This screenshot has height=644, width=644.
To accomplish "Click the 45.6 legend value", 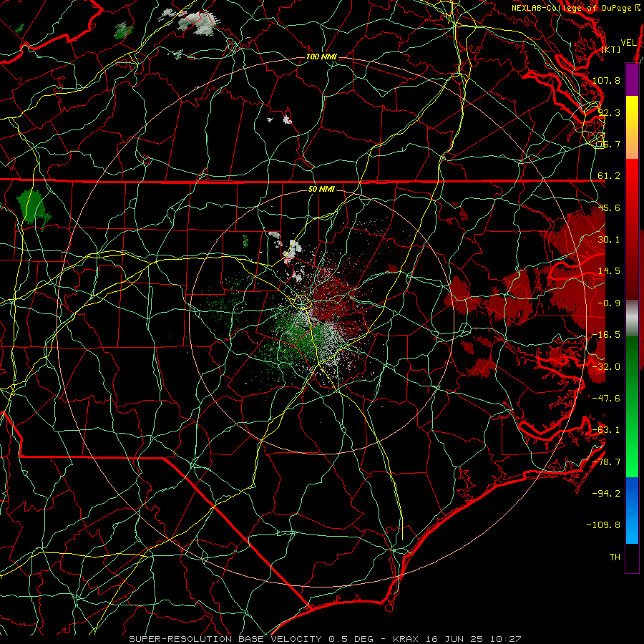I will [x=609, y=208].
